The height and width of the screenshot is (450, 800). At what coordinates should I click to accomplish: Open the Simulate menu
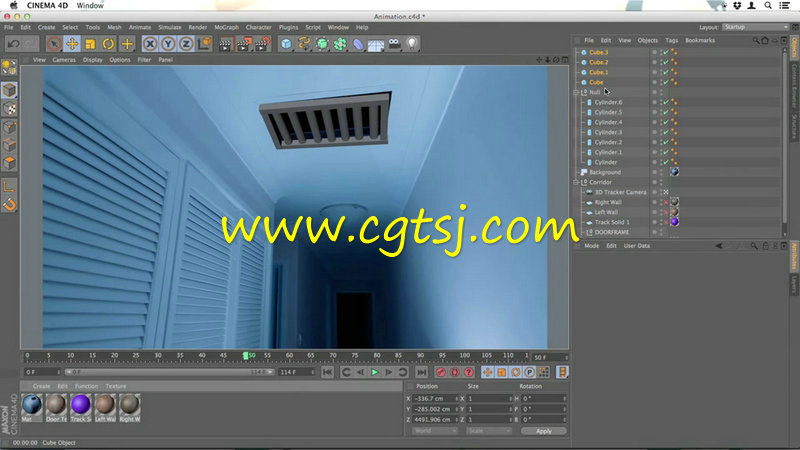pos(169,28)
